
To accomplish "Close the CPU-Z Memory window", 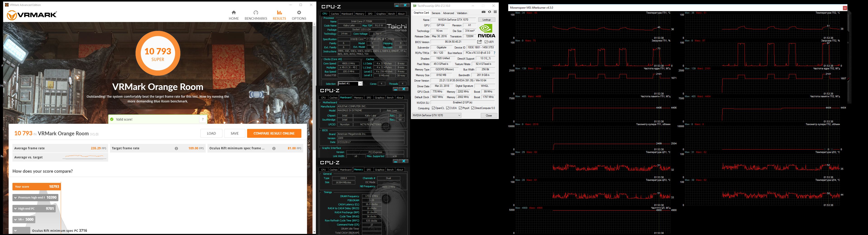I will 404,161.
